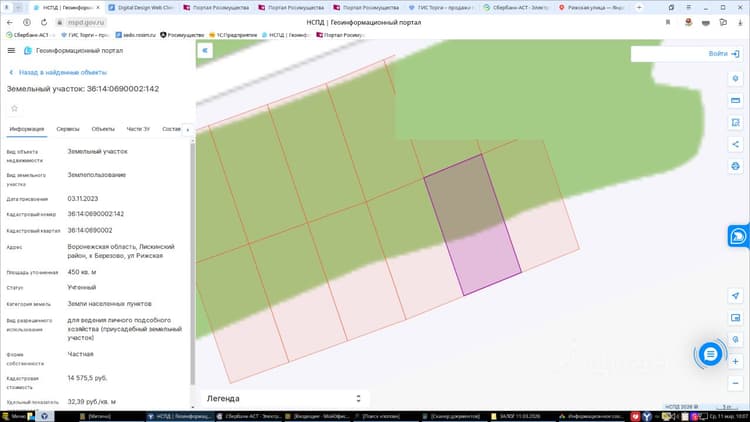The height and width of the screenshot is (422, 750).
Task: Expand the Легенда panel
Action: 283,399
